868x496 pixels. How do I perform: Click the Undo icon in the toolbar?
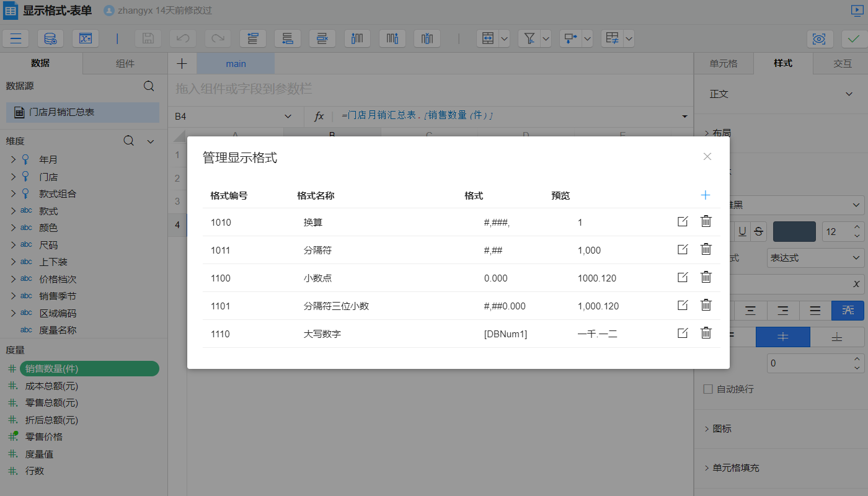182,38
